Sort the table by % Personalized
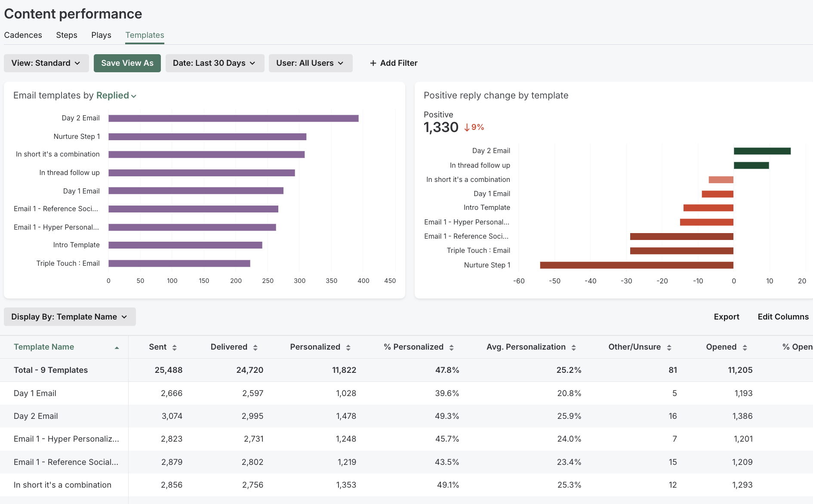Screen dimensions: 813x504 pyautogui.click(x=451, y=347)
